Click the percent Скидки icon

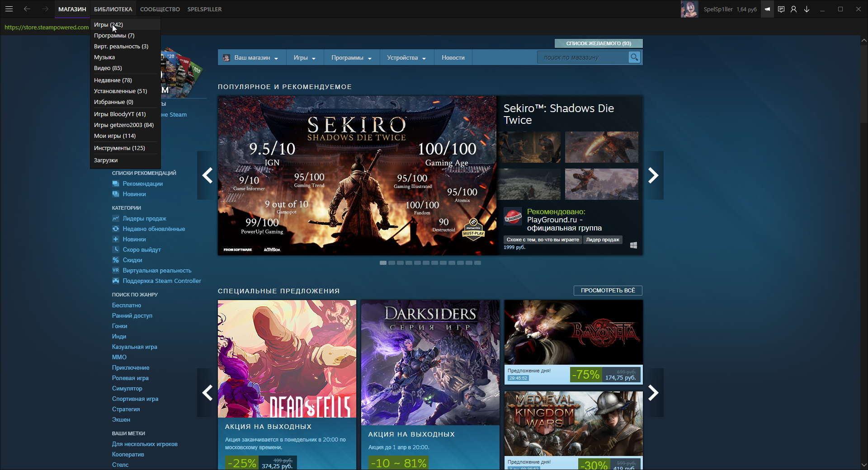(116, 260)
